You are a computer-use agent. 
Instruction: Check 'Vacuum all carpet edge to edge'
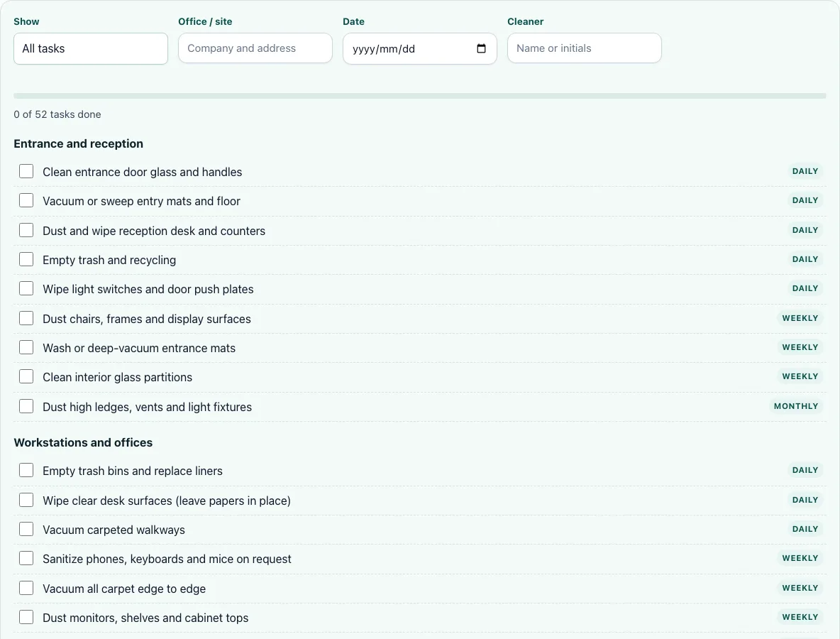(26, 588)
